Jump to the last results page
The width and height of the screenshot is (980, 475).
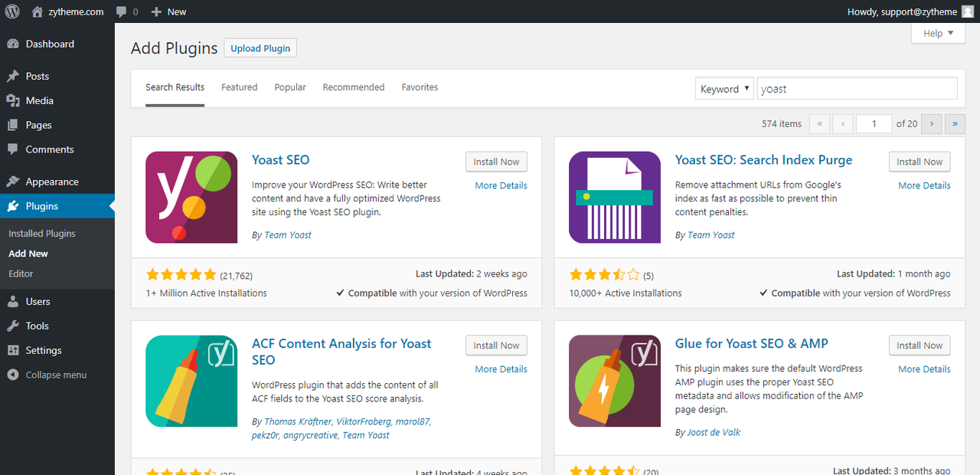tap(955, 123)
